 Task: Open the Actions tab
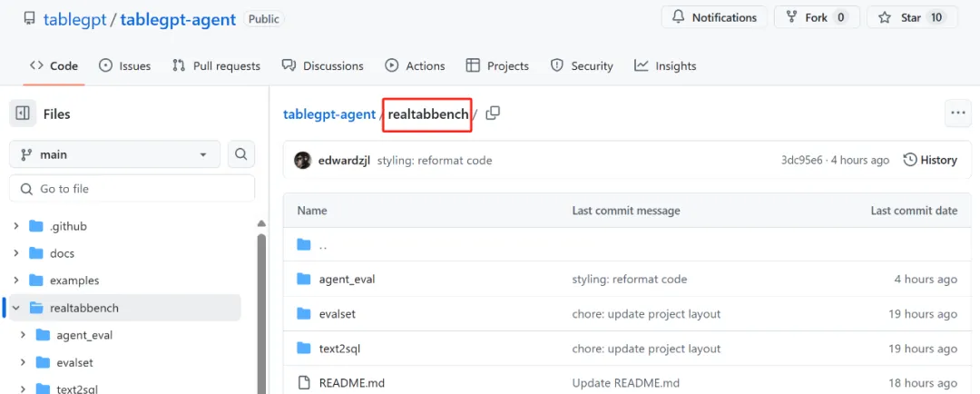coord(415,65)
